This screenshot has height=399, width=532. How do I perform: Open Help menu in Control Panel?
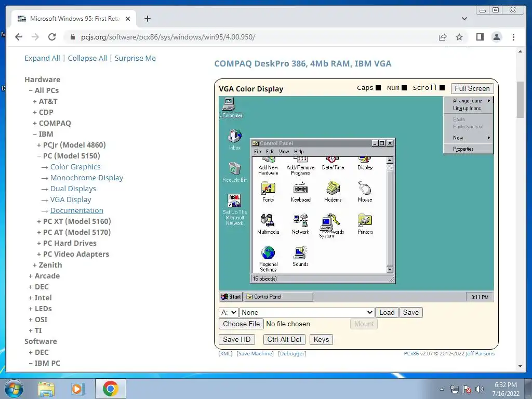pos(299,152)
